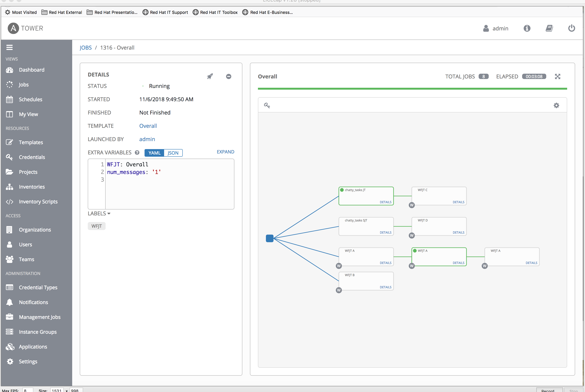Open Templates in the sidebar
This screenshot has height=392, width=585.
[x=31, y=142]
